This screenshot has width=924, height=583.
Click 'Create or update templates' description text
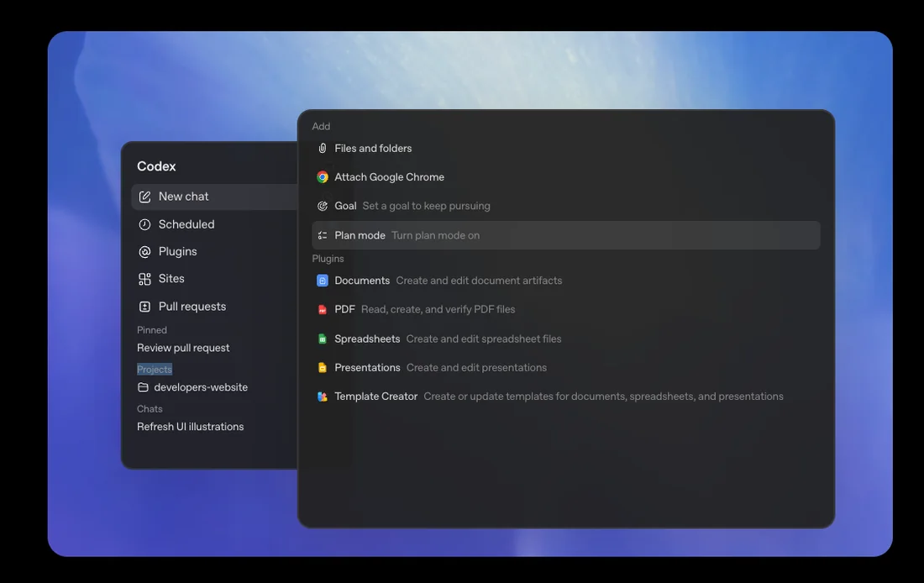(603, 397)
